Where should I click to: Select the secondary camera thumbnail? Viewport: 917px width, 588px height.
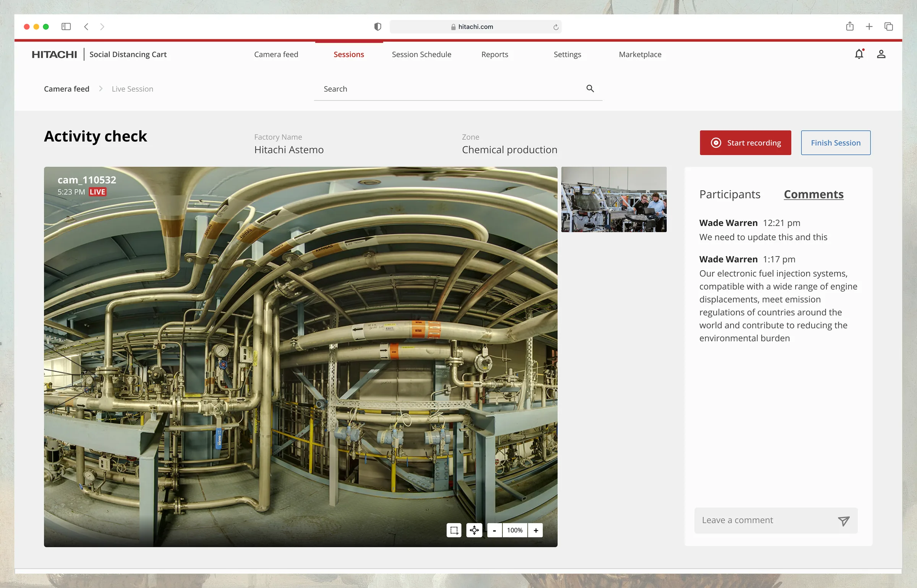614,199
